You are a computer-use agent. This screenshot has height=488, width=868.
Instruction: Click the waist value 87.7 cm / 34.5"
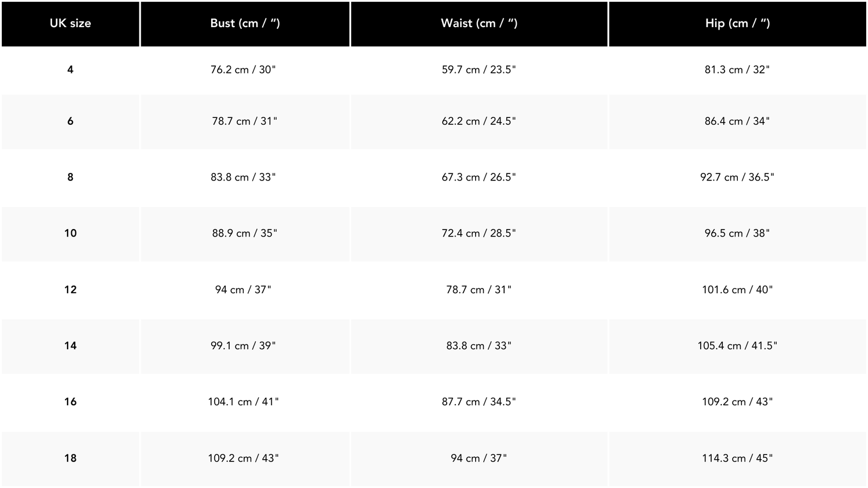tap(479, 402)
